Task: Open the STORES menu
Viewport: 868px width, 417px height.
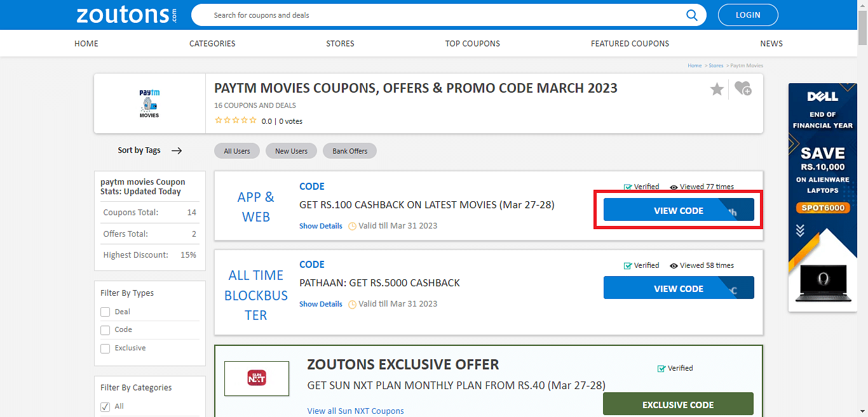Action: click(x=340, y=44)
